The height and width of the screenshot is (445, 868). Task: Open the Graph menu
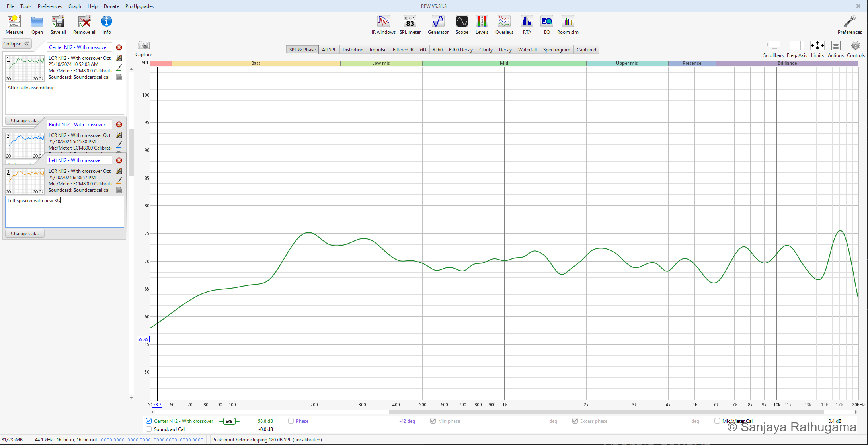click(75, 6)
